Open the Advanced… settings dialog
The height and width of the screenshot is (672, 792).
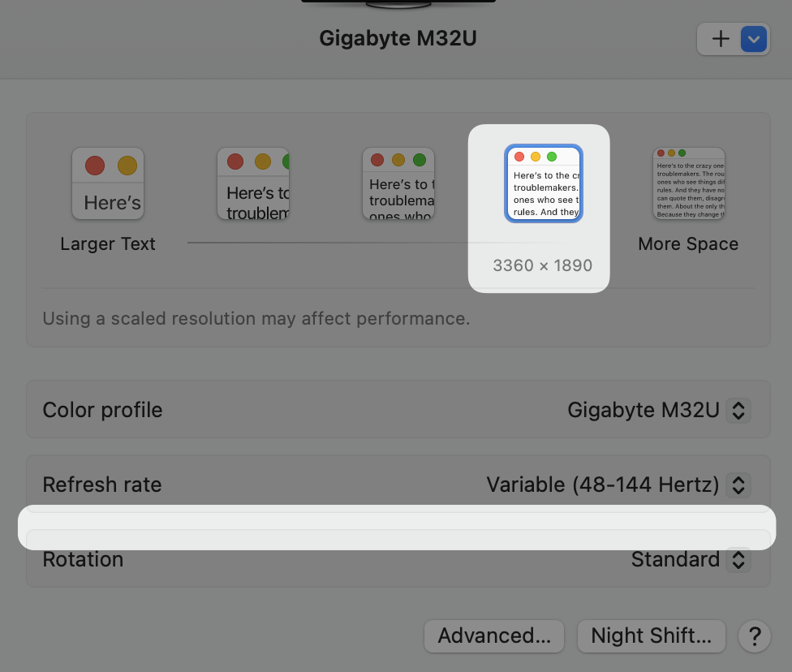point(494,636)
